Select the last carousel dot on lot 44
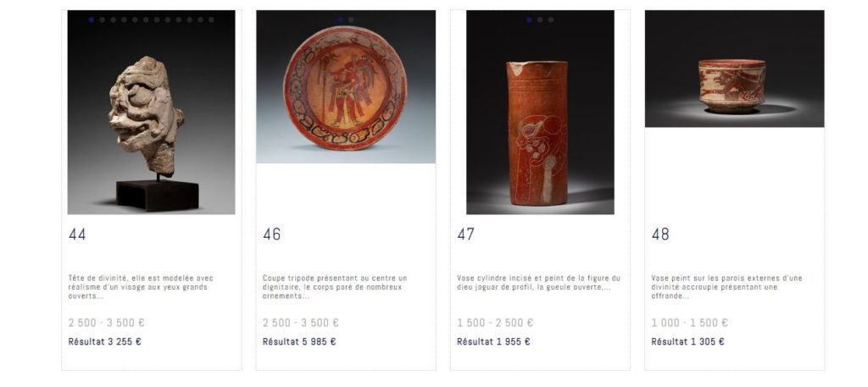The width and height of the screenshot is (868, 387). click(x=211, y=20)
